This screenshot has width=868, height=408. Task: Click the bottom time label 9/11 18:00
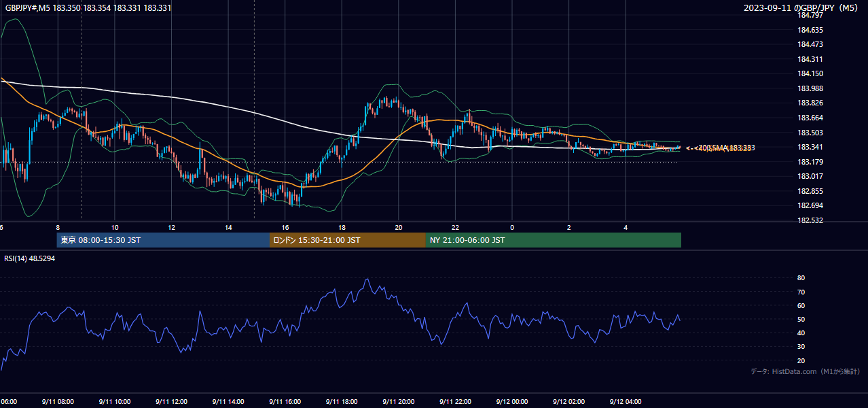click(x=342, y=402)
